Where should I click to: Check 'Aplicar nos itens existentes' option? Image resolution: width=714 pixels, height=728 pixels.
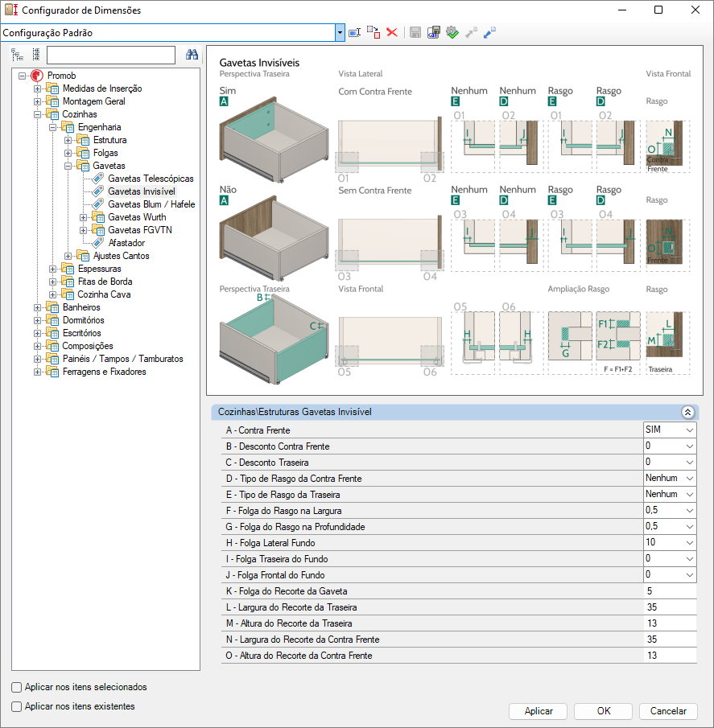(x=17, y=707)
